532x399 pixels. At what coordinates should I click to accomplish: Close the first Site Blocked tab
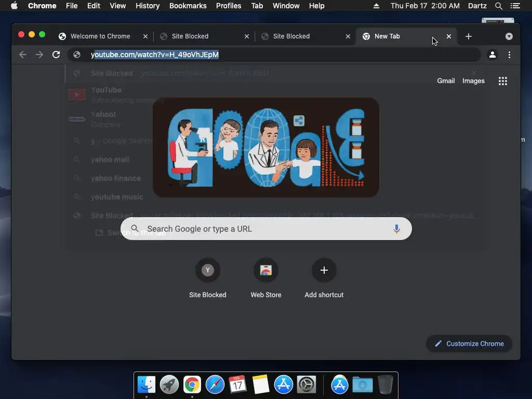tap(247, 36)
